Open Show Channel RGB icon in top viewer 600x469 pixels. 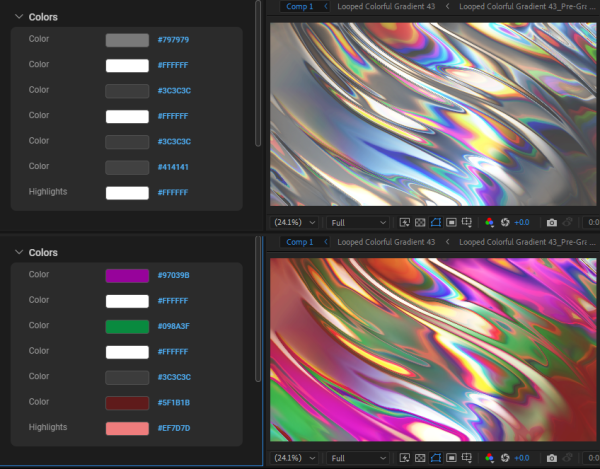(489, 222)
